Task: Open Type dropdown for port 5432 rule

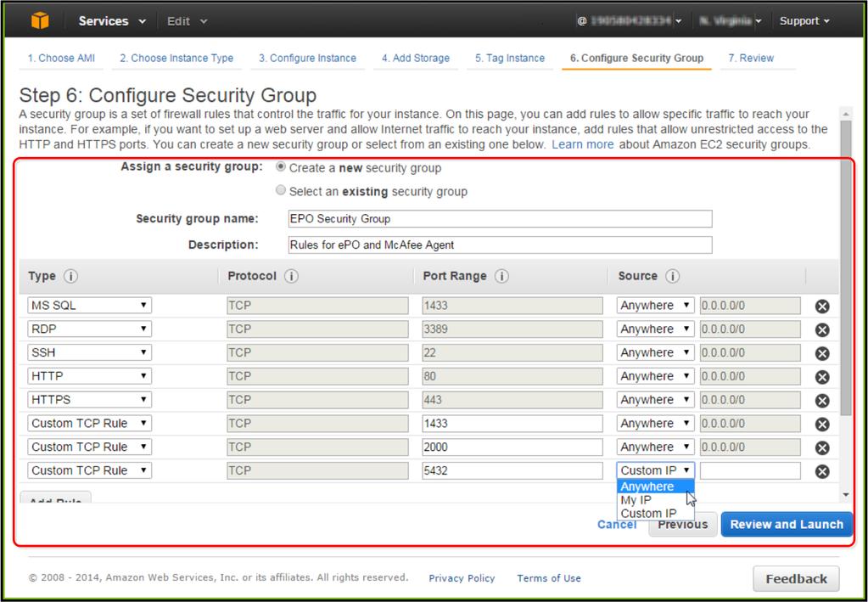Action: coord(90,470)
